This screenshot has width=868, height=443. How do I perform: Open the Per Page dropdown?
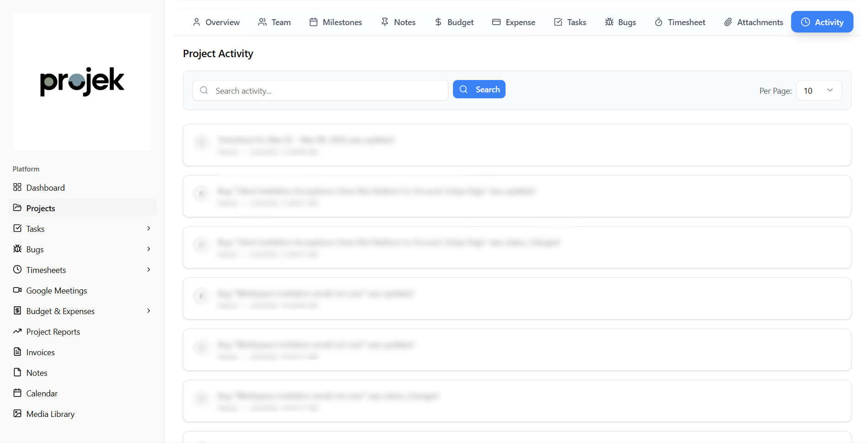pyautogui.click(x=818, y=91)
